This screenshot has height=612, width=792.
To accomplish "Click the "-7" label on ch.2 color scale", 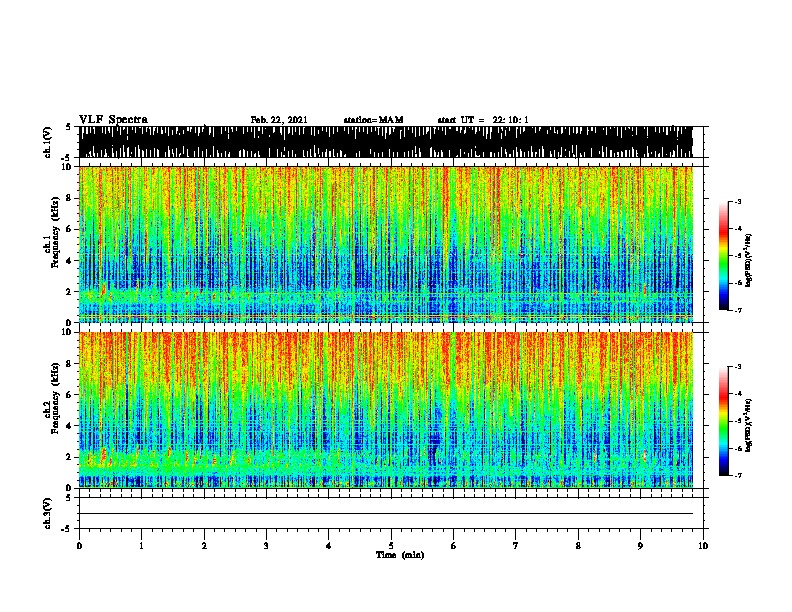I will click(x=738, y=475).
